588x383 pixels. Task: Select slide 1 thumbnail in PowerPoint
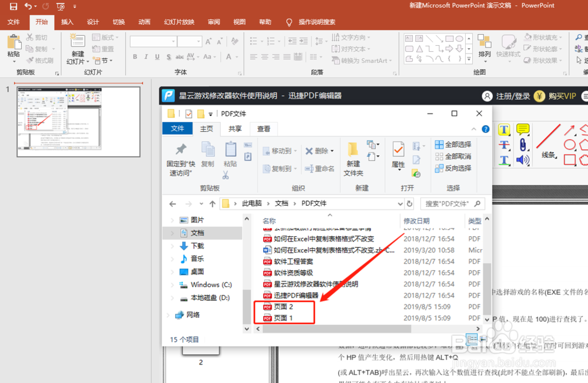click(x=78, y=122)
